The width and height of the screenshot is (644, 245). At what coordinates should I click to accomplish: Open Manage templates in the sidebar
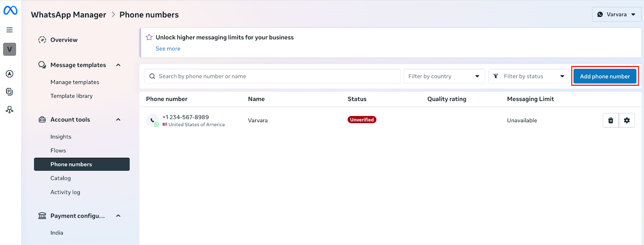coord(75,82)
